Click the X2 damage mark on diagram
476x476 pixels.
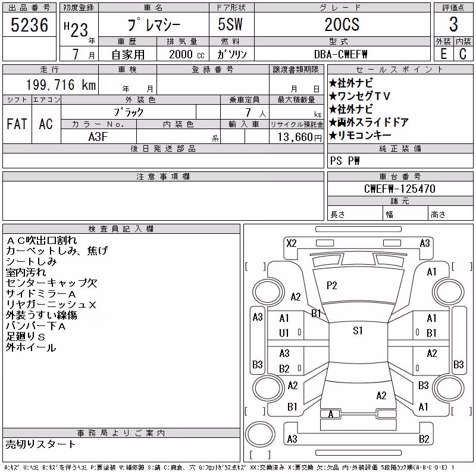[x=292, y=243]
